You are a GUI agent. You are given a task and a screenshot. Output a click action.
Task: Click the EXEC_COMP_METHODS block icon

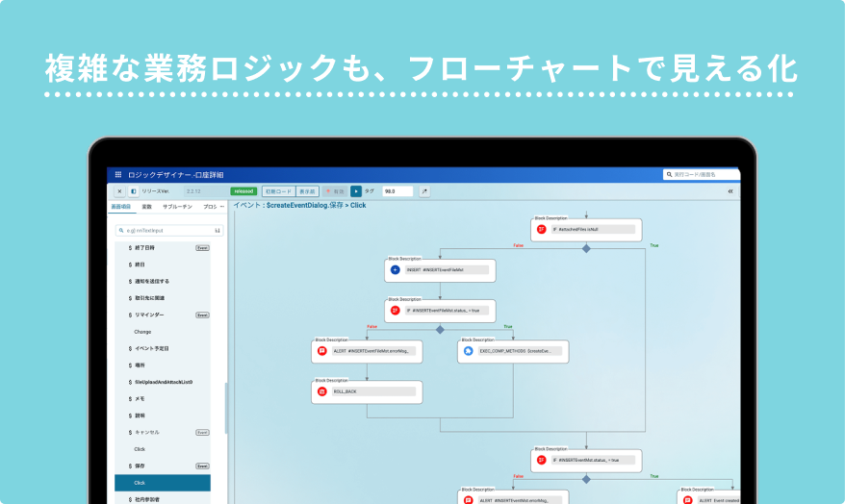[469, 351]
